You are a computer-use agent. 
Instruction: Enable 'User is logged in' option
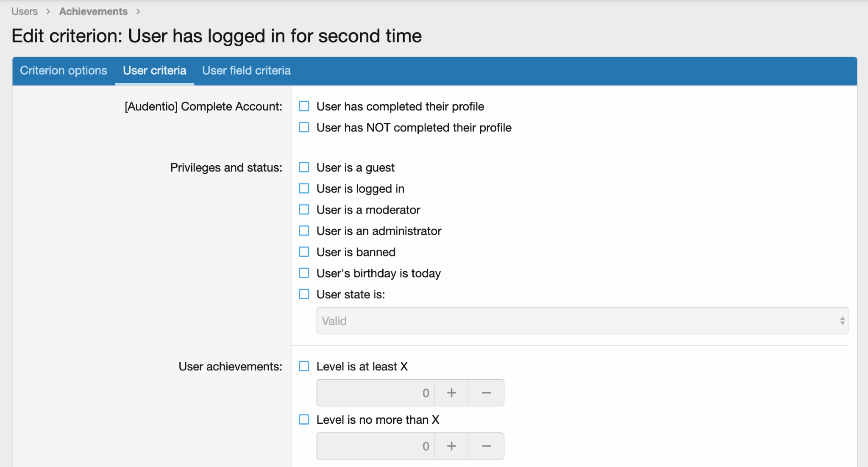[x=304, y=189]
